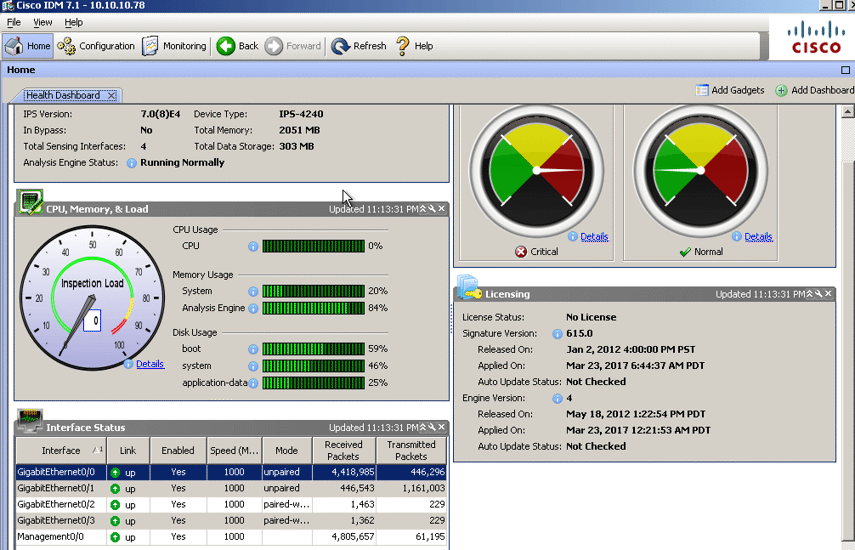Click the up link icon of Management0/0
This screenshot has height=550, width=855.
pyautogui.click(x=115, y=537)
